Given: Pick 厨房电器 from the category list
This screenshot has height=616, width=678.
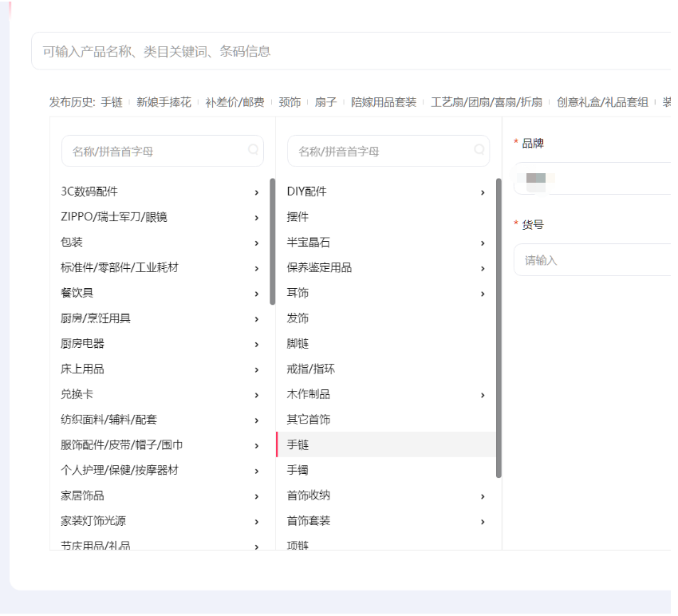Looking at the screenshot, I should 83,344.
